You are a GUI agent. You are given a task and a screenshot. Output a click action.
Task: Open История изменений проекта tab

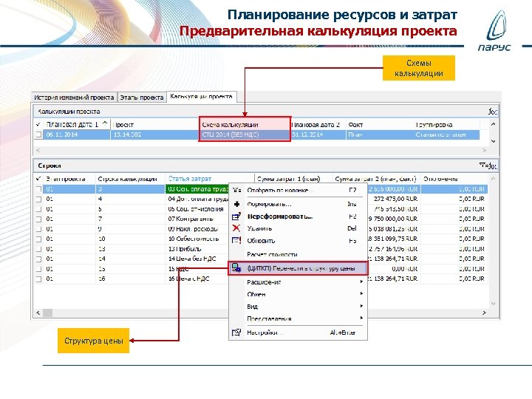coord(74,98)
